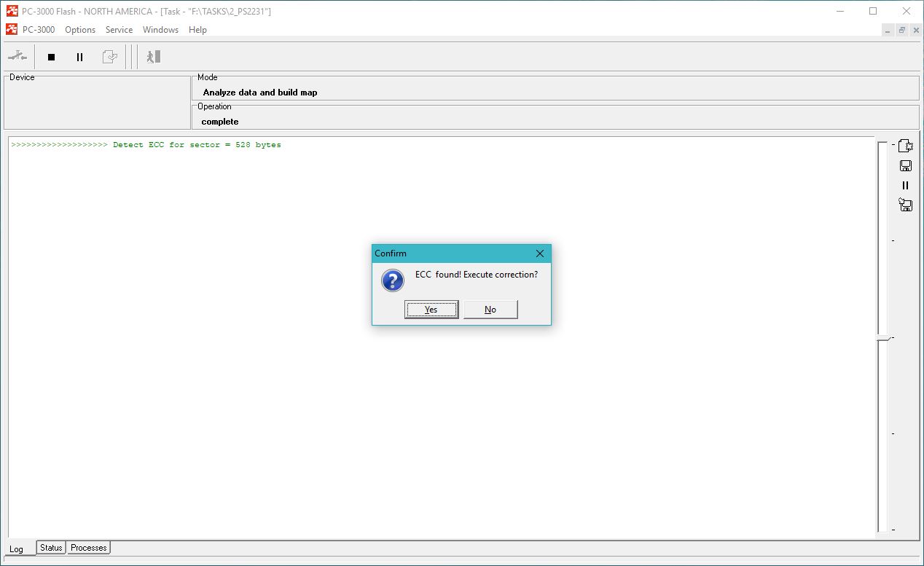This screenshot has width=924, height=566.
Task: Switch to the Log tab
Action: [16, 549]
